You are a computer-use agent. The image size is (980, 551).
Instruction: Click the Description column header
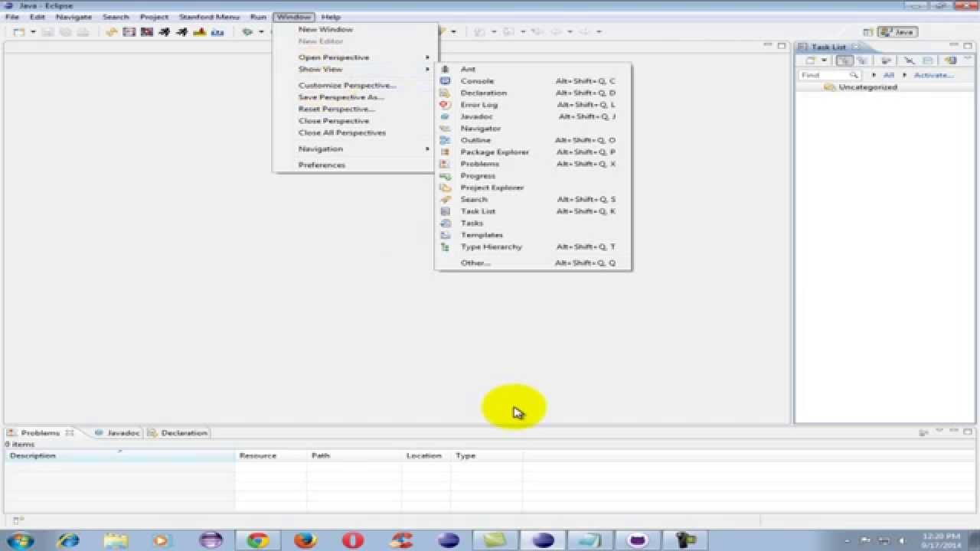(119, 455)
